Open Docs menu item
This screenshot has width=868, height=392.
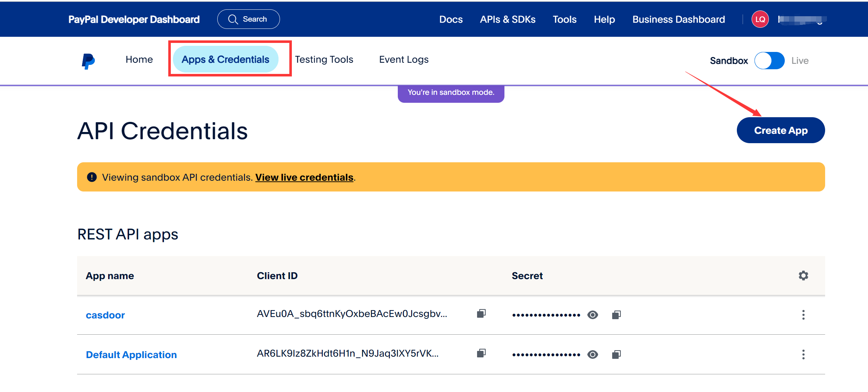451,19
